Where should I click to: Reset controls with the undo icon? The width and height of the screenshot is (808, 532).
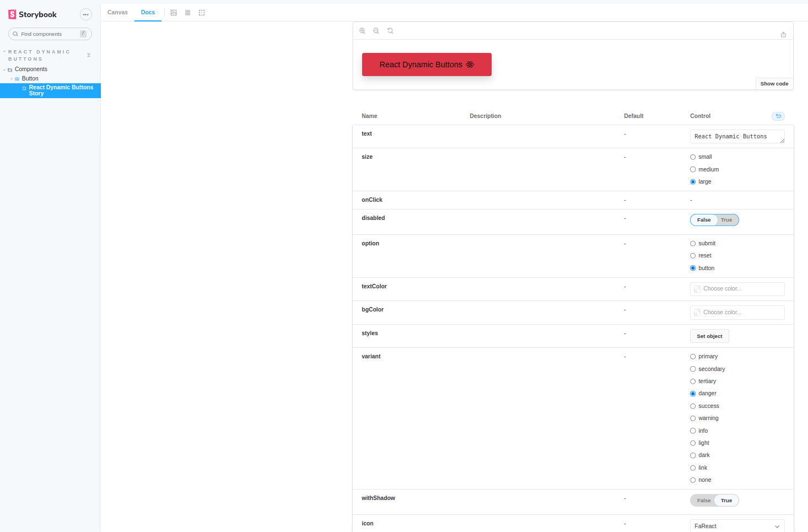pyautogui.click(x=778, y=116)
